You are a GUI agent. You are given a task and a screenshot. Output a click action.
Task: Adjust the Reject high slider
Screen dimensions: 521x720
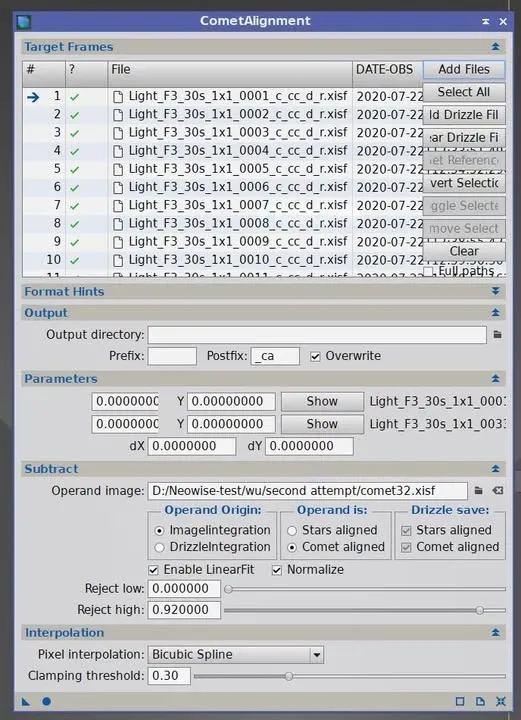479,610
